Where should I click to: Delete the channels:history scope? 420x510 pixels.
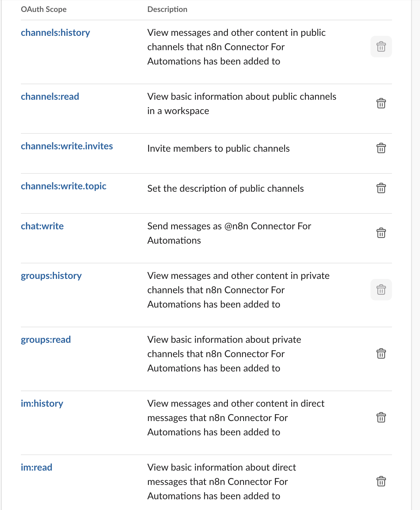pos(381,47)
